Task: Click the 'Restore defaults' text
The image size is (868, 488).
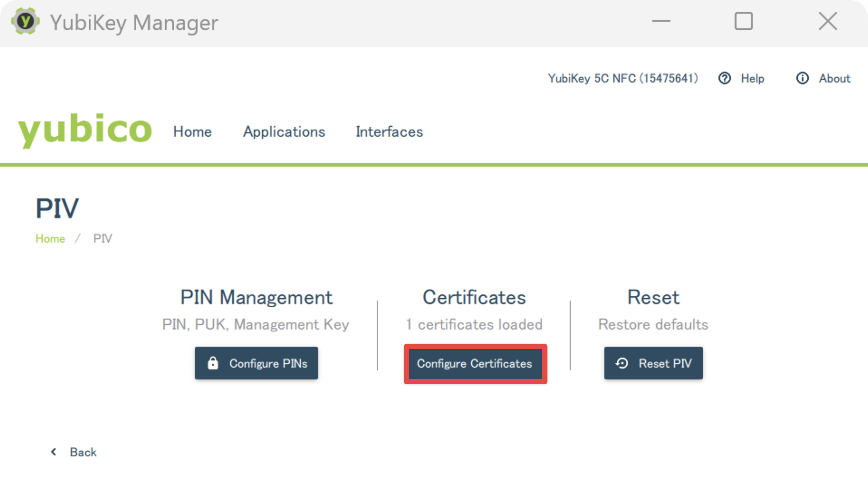Action: [653, 324]
